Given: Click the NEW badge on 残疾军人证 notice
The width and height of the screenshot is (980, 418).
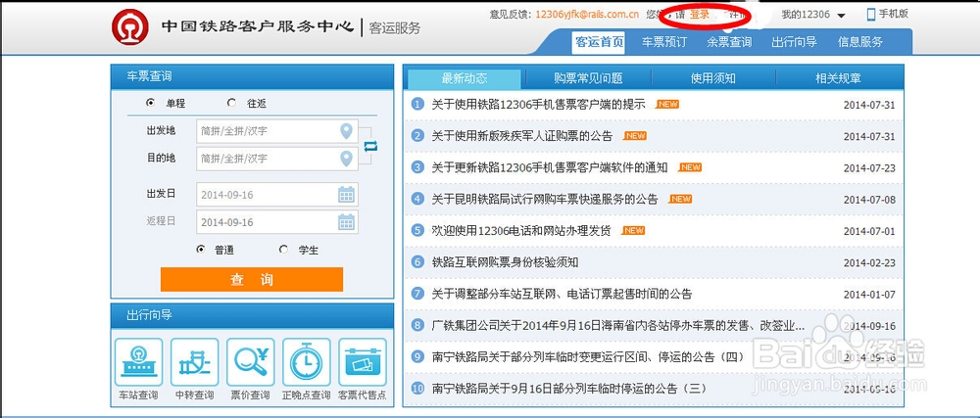Looking at the screenshot, I should click(635, 135).
